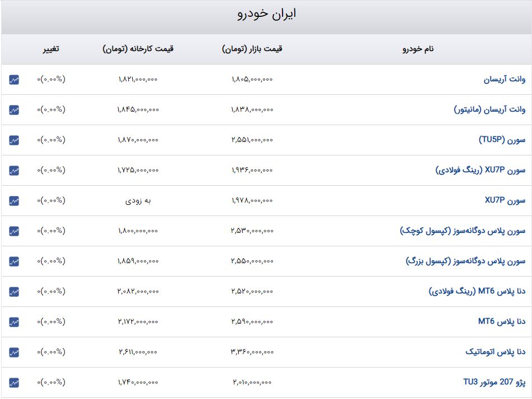Open chart icon for دنا پلاس اتوماتیک row
Screen dimensions: 532x399
(x=14, y=352)
